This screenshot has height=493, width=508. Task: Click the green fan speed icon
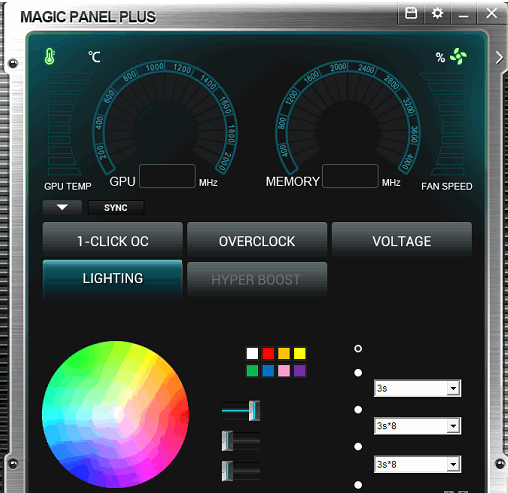458,56
